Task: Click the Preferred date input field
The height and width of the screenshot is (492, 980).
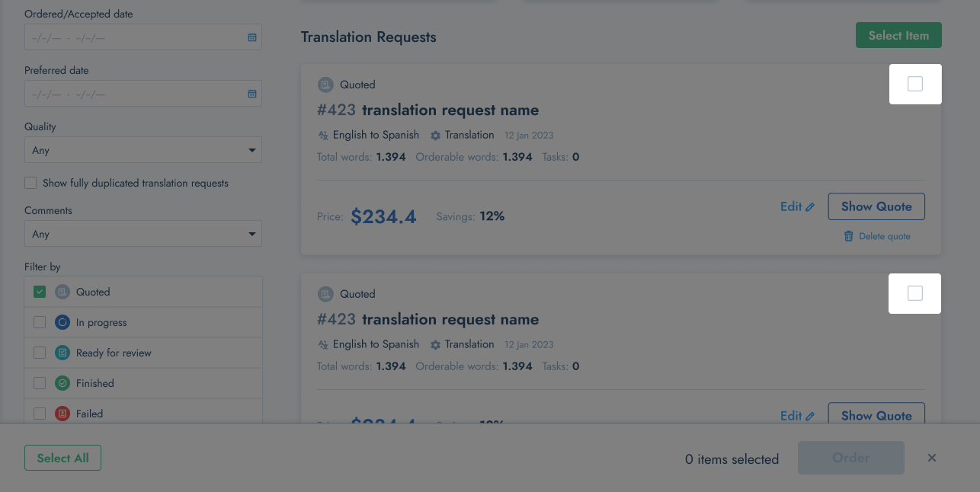Action: 133,94
